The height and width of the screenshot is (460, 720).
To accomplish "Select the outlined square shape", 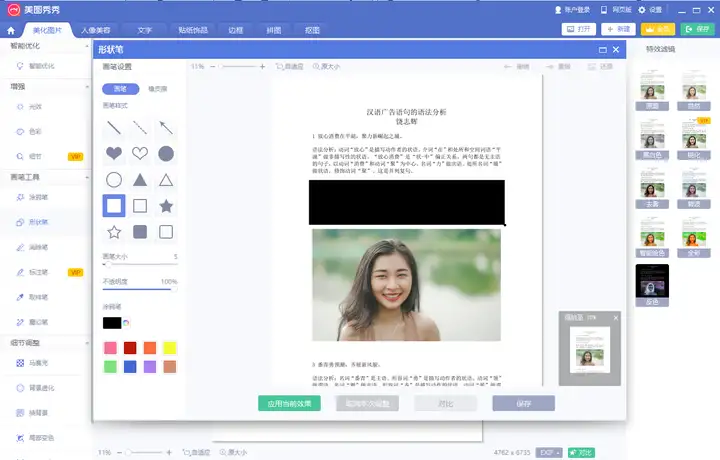I will pos(140,206).
